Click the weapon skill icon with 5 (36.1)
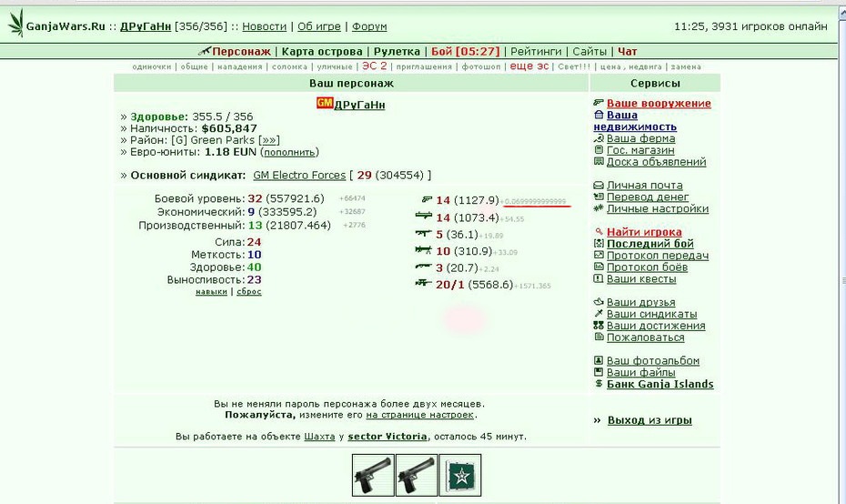846x504 pixels. (x=424, y=233)
